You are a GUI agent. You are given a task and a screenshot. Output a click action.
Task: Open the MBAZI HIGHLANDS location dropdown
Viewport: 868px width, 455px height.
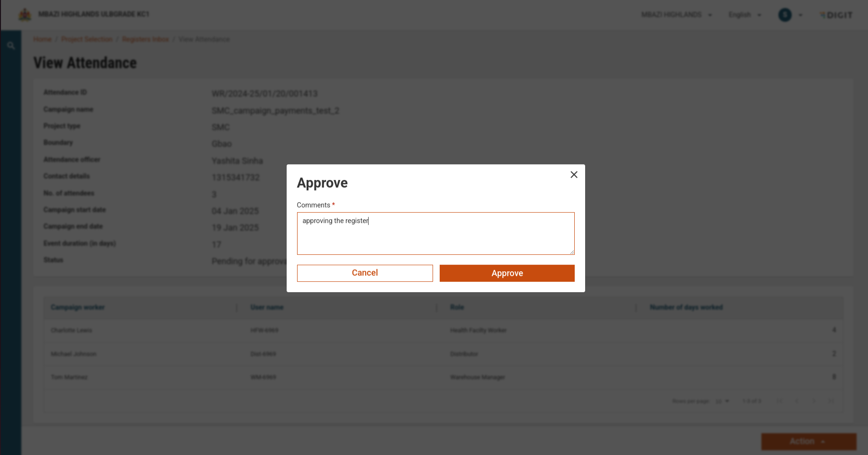tap(676, 15)
